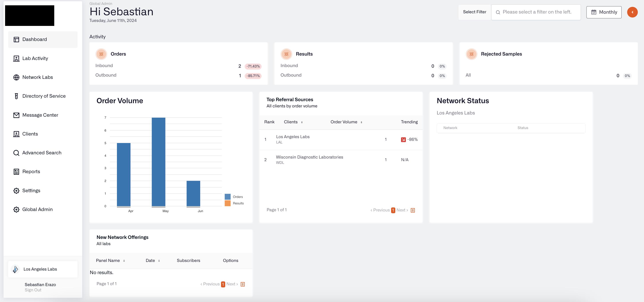This screenshot has height=302, width=644.
Task: Click Select Filter button
Action: coord(474,12)
